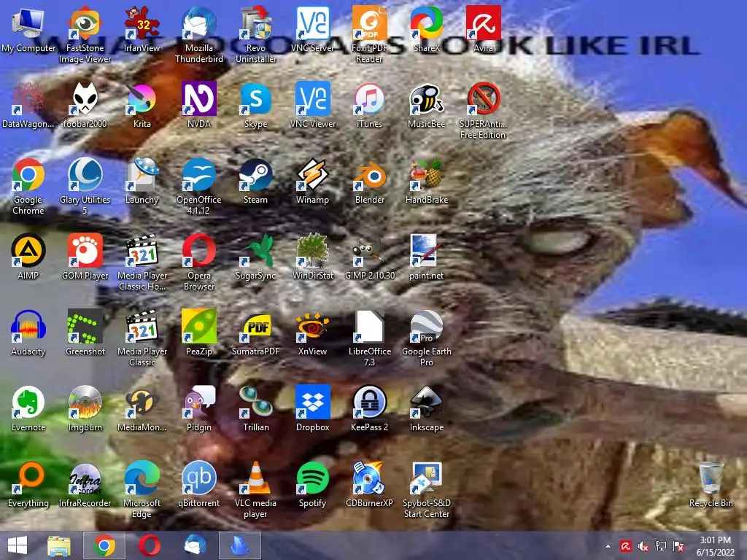Click the GOM Player shortcut
Viewport: 747px width, 560px height.
[85, 257]
